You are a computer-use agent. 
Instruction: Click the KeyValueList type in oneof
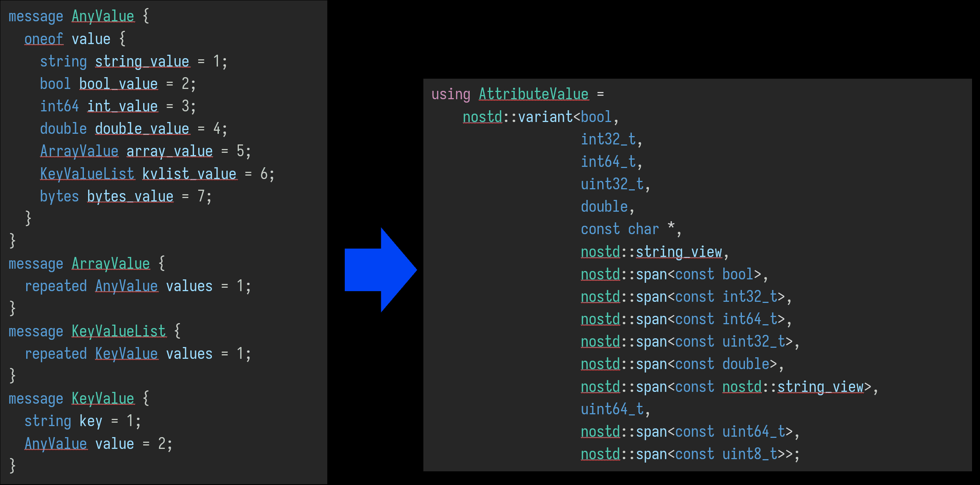pos(87,174)
